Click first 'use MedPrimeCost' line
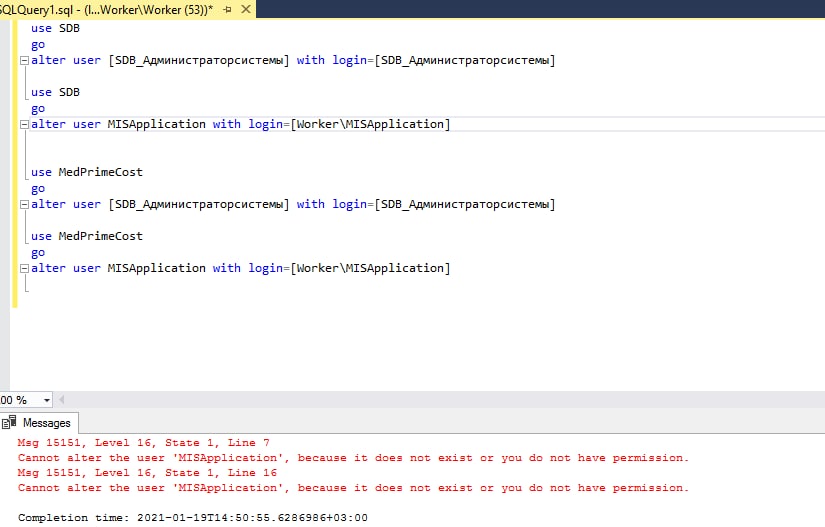The width and height of the screenshot is (825, 527). tap(87, 173)
